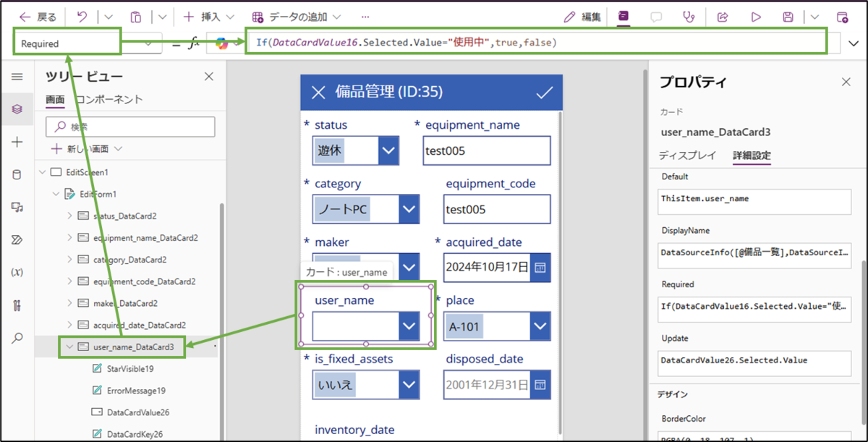Open the variables (x) icon in left rail
The height and width of the screenshot is (442, 868).
point(17,272)
